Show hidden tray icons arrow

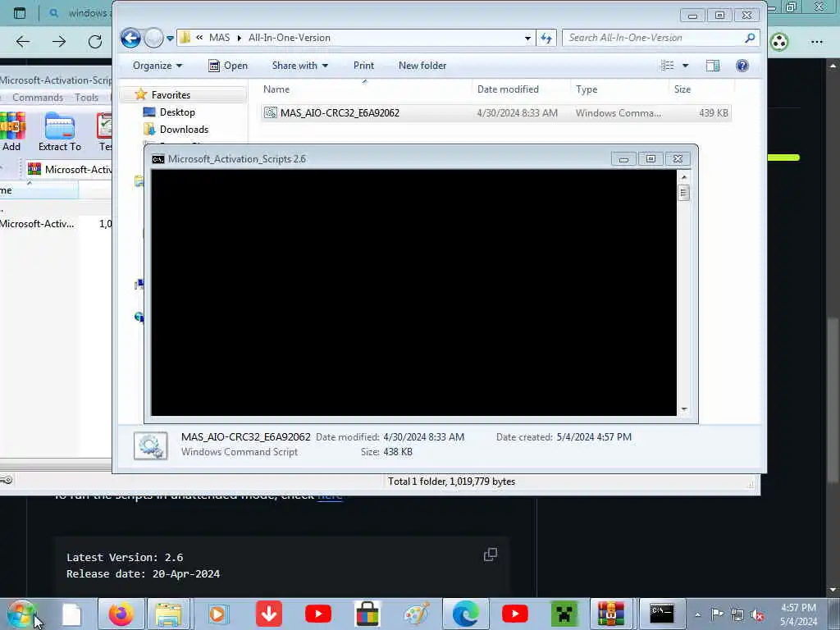point(697,614)
